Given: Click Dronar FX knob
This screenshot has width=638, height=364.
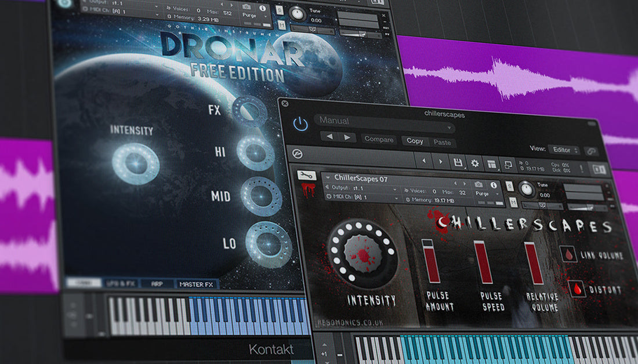Looking at the screenshot, I should point(250,111).
